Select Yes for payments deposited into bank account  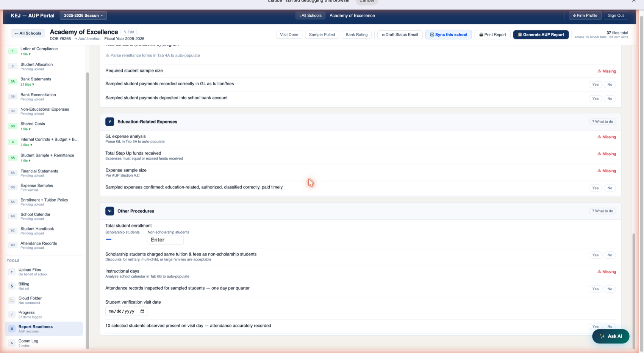click(595, 99)
